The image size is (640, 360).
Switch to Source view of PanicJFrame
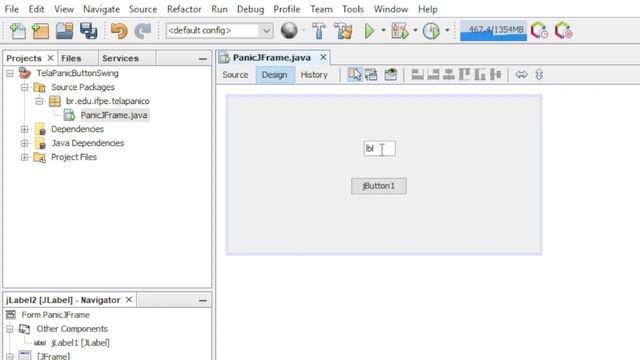[x=235, y=75]
